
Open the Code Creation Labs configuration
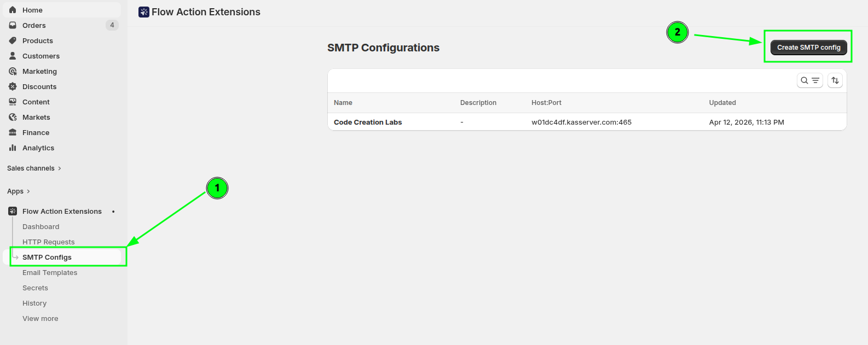click(368, 122)
